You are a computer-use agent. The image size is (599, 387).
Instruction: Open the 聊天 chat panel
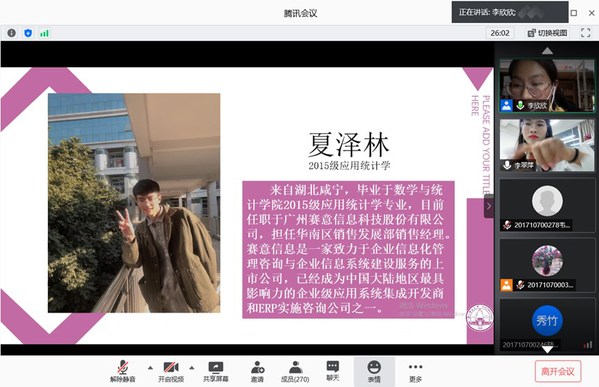[x=333, y=371]
